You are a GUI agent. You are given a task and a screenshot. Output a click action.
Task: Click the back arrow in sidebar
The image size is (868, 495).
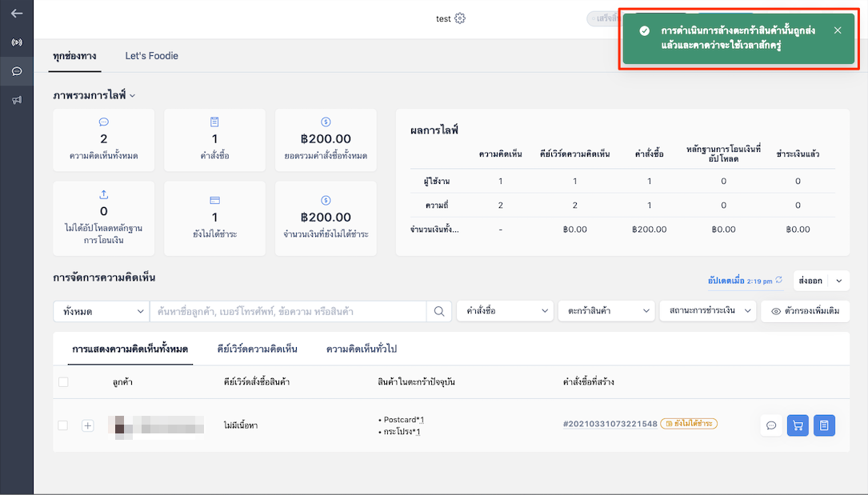click(x=17, y=14)
